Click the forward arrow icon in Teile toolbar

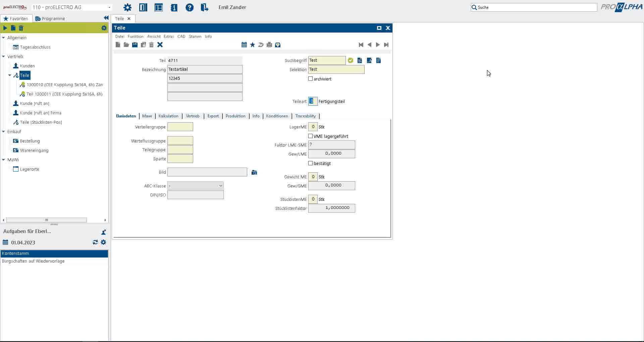pos(261,45)
